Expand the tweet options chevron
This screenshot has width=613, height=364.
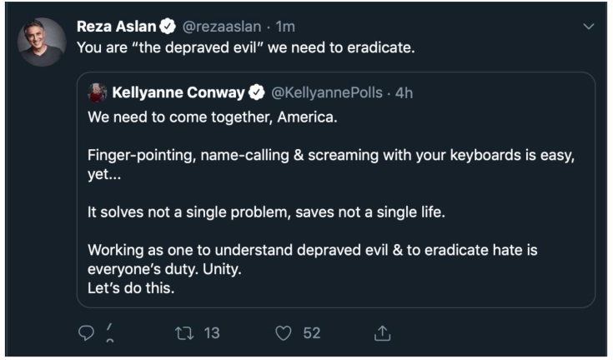click(588, 26)
